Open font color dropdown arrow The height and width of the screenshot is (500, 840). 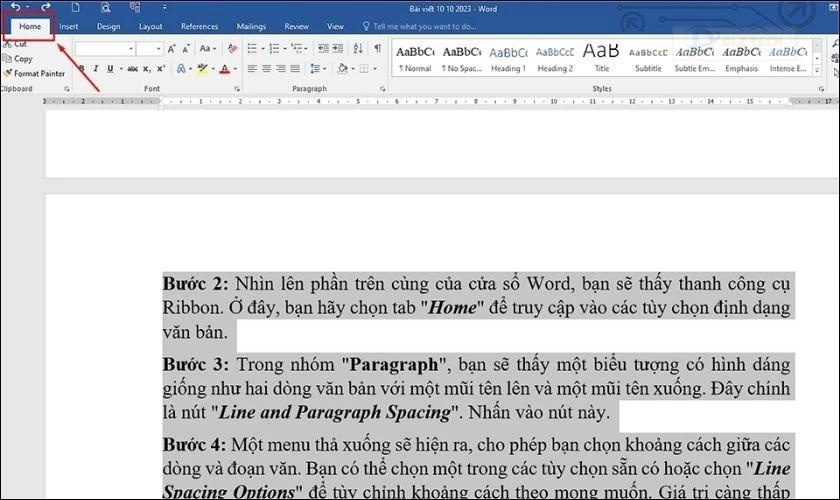pos(235,69)
